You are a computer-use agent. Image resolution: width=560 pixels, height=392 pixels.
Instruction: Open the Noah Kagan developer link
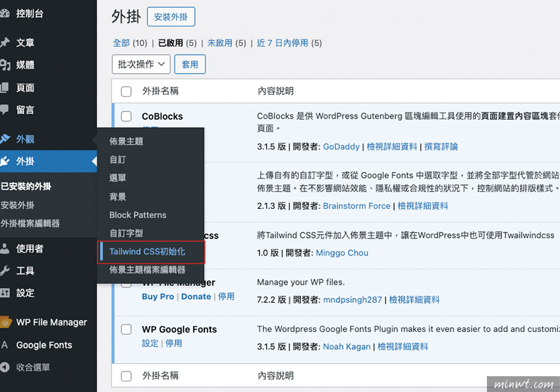[347, 347]
